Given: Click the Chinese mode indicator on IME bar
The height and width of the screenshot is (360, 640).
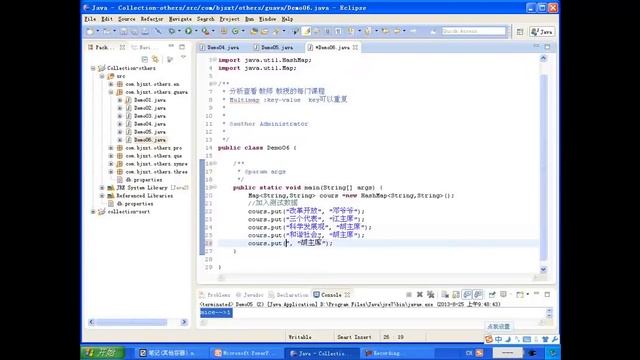Looking at the screenshot, I should (x=499, y=339).
